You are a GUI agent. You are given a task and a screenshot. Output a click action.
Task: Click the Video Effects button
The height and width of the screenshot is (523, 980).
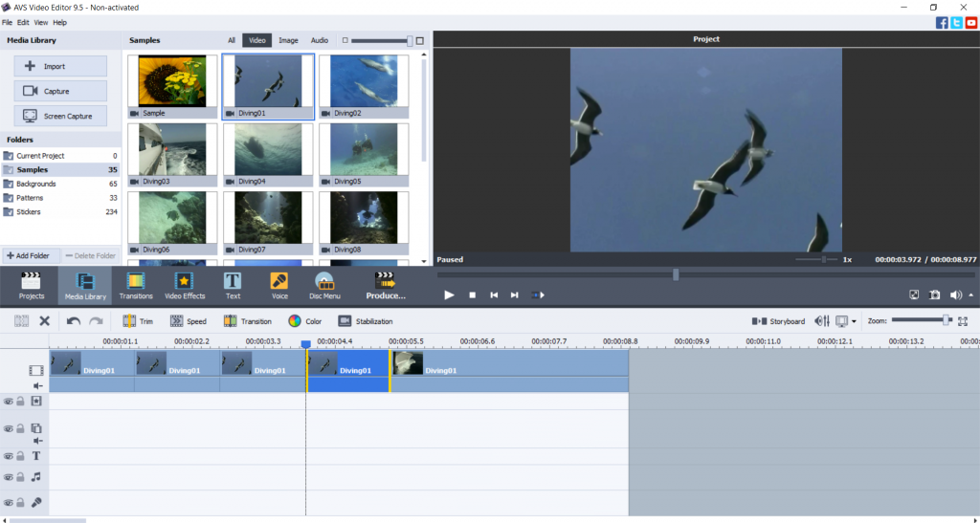[x=185, y=285]
